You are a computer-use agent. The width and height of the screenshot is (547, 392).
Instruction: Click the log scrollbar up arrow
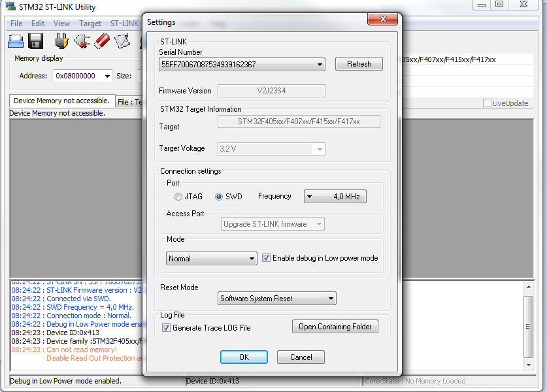[529, 287]
